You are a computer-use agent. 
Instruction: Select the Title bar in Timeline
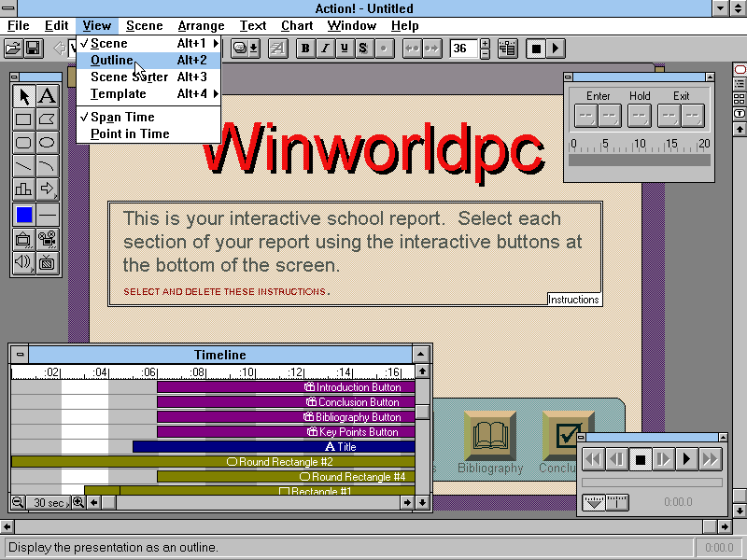click(x=274, y=447)
